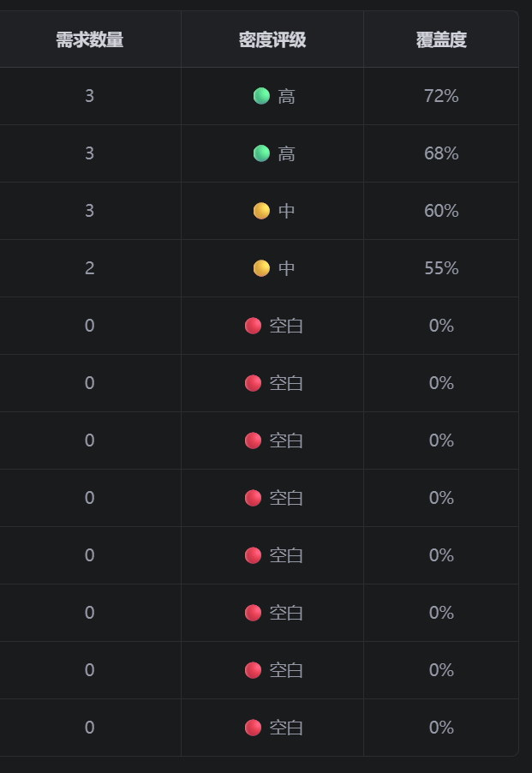This screenshot has width=532, height=773.
Task: Select the 68% coverage cell
Action: [x=441, y=153]
